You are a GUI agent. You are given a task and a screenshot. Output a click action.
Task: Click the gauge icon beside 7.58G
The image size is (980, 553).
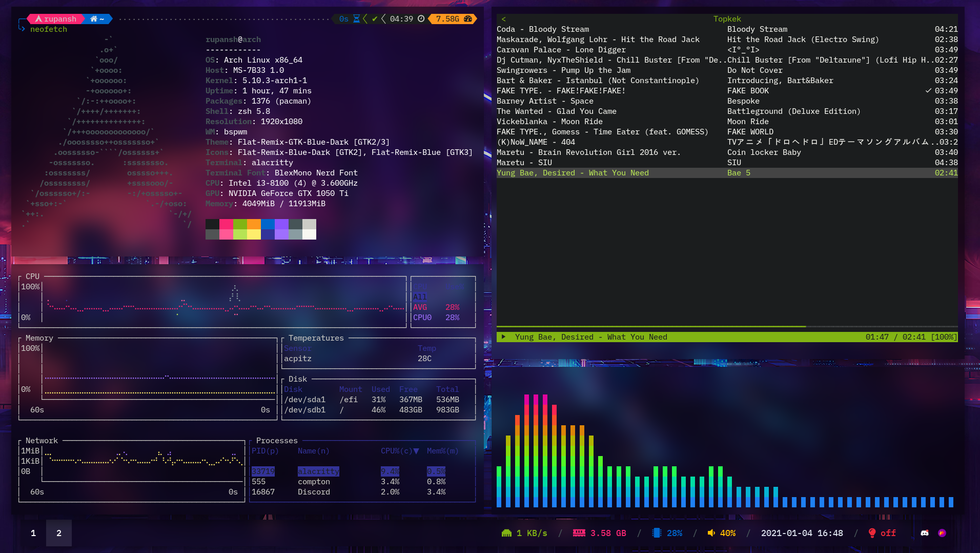coord(468,19)
